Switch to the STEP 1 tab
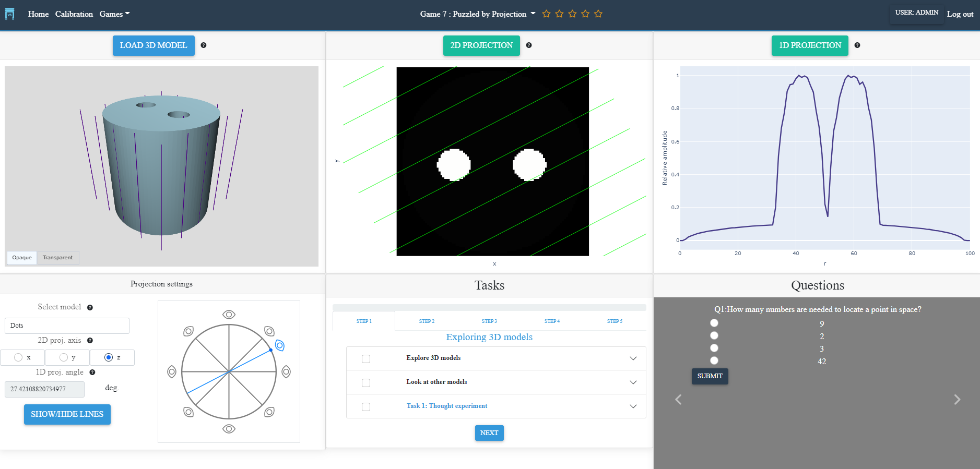The width and height of the screenshot is (980, 469). click(364, 321)
